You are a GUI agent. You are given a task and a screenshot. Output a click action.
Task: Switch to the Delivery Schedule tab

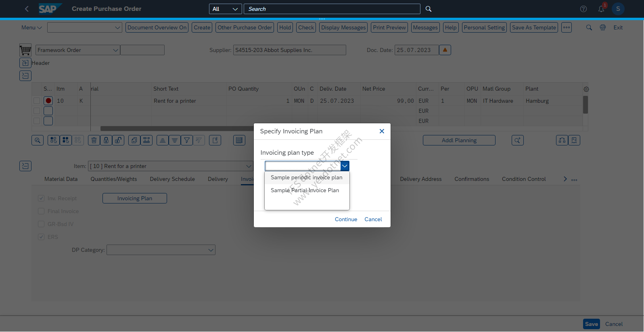pyautogui.click(x=172, y=179)
